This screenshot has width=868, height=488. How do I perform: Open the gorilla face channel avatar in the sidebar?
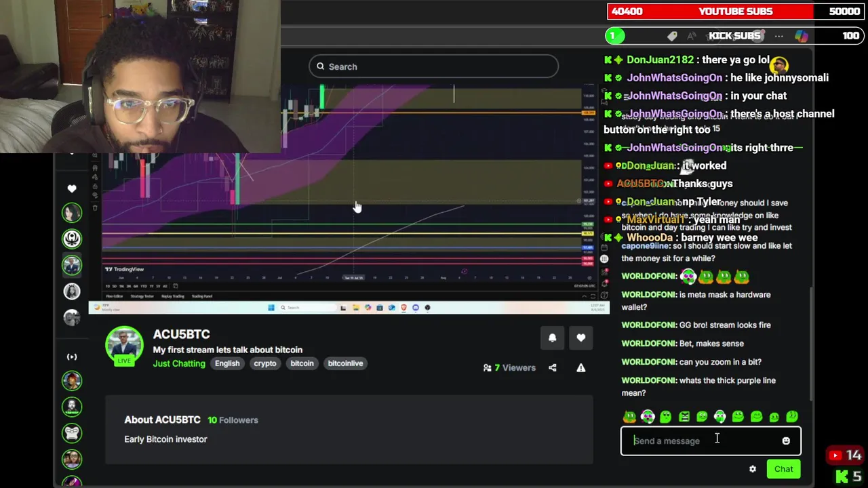click(x=72, y=433)
